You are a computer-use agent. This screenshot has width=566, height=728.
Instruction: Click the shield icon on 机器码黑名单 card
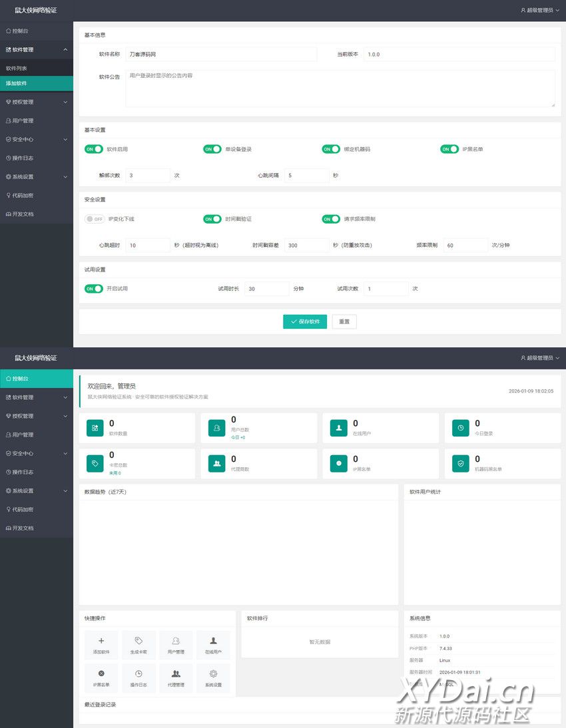(x=461, y=464)
